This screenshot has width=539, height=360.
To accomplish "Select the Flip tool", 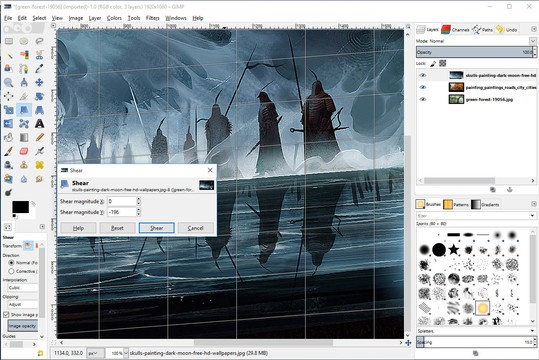I will tap(9, 124).
